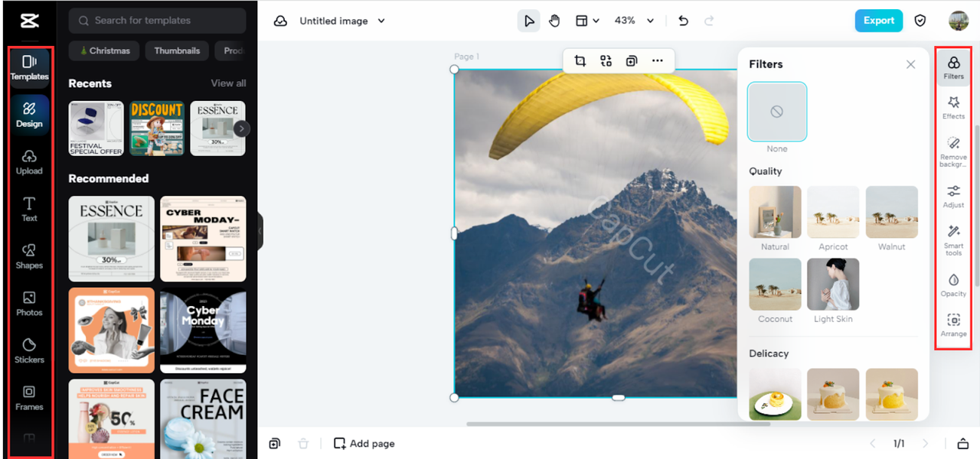Go to the next page arrow

pyautogui.click(x=926, y=443)
